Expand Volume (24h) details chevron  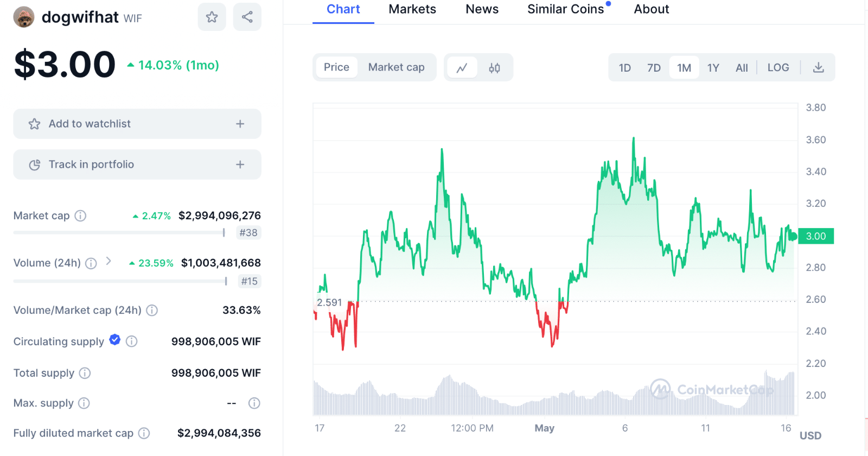[108, 261]
